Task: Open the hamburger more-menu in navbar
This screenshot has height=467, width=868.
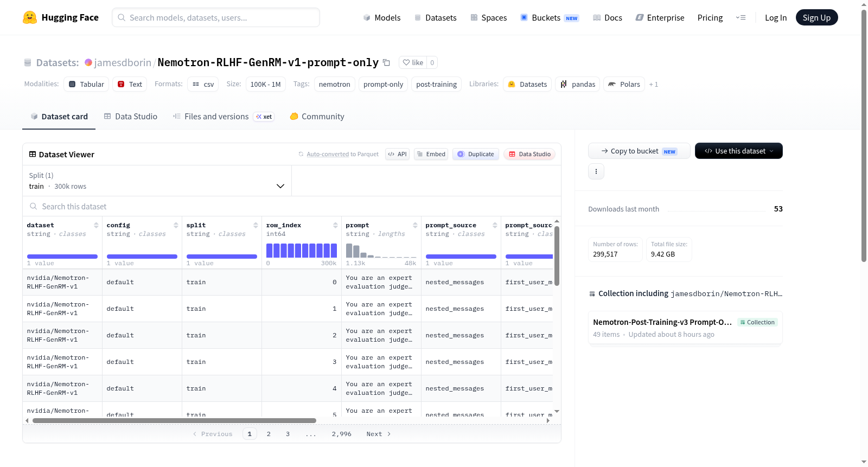Action: 741,17
